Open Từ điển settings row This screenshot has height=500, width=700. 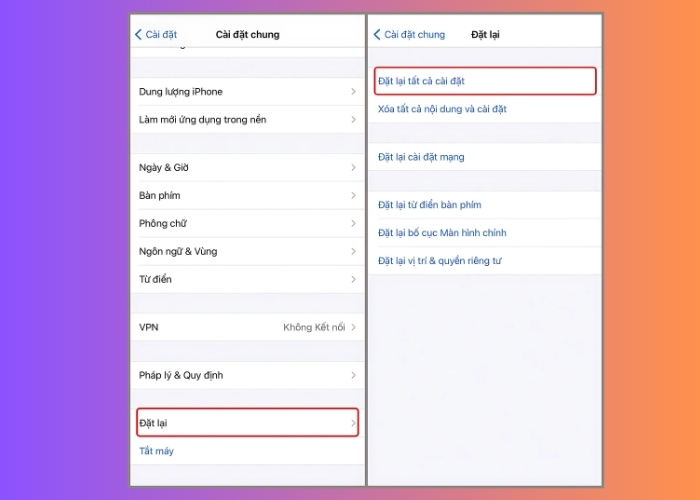(155, 280)
